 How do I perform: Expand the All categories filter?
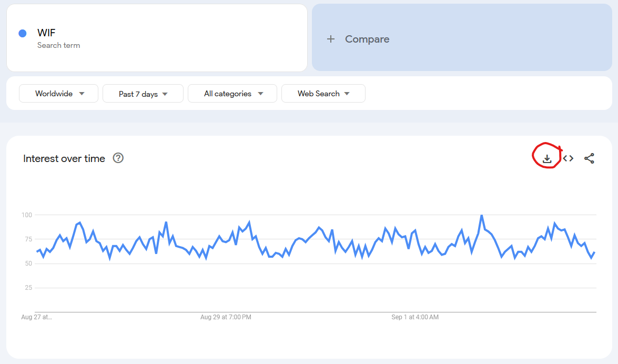coord(232,93)
